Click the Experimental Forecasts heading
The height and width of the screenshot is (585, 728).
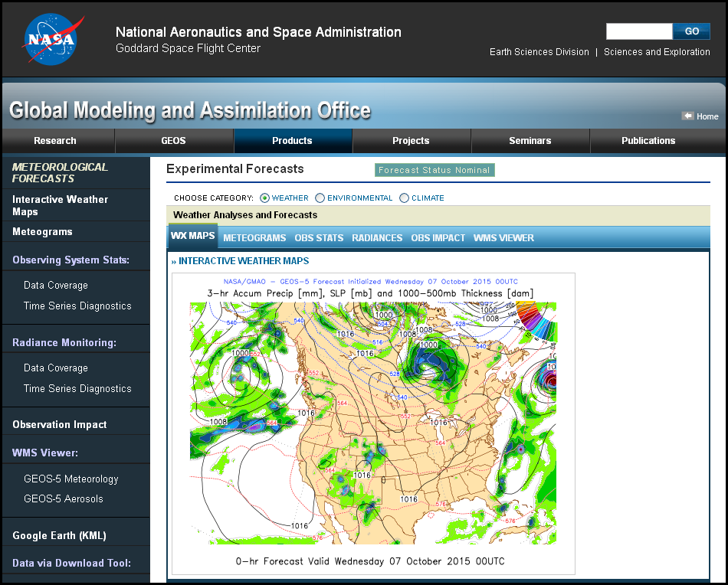(x=235, y=169)
